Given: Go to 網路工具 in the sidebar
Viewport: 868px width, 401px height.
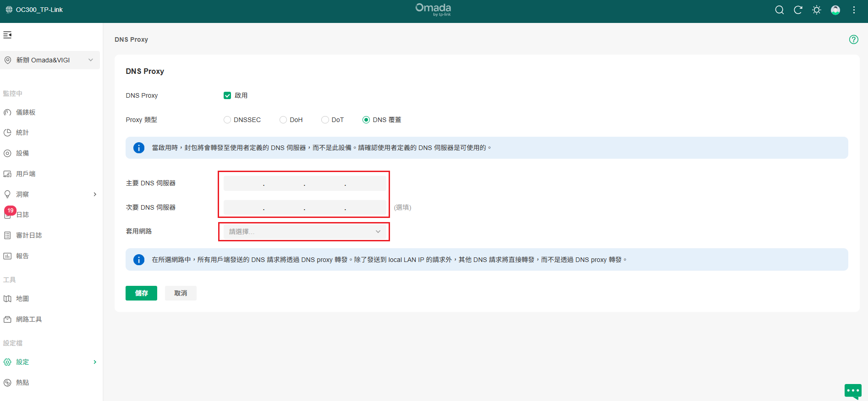Looking at the screenshot, I should 29,319.
